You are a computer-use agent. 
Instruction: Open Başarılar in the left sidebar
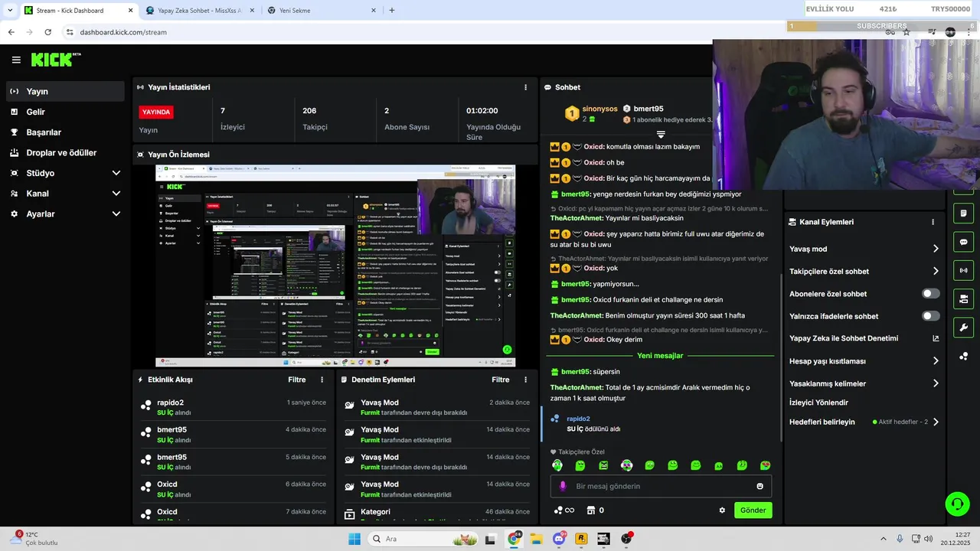[65, 132]
